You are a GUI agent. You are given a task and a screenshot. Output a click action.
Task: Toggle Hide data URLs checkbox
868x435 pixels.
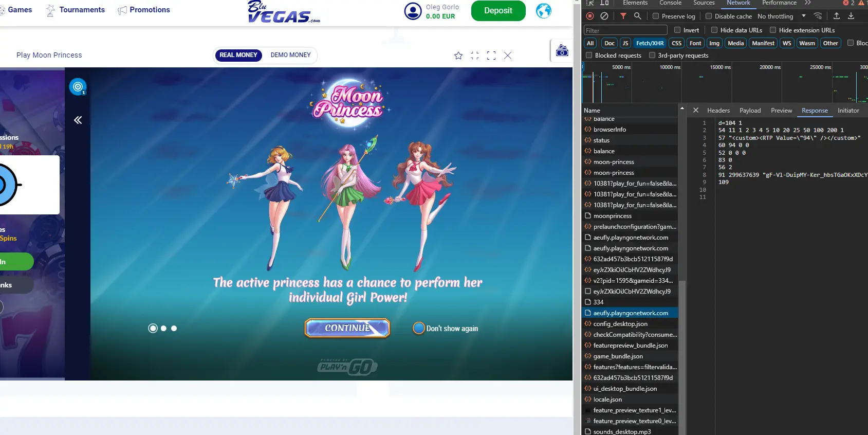tap(714, 30)
